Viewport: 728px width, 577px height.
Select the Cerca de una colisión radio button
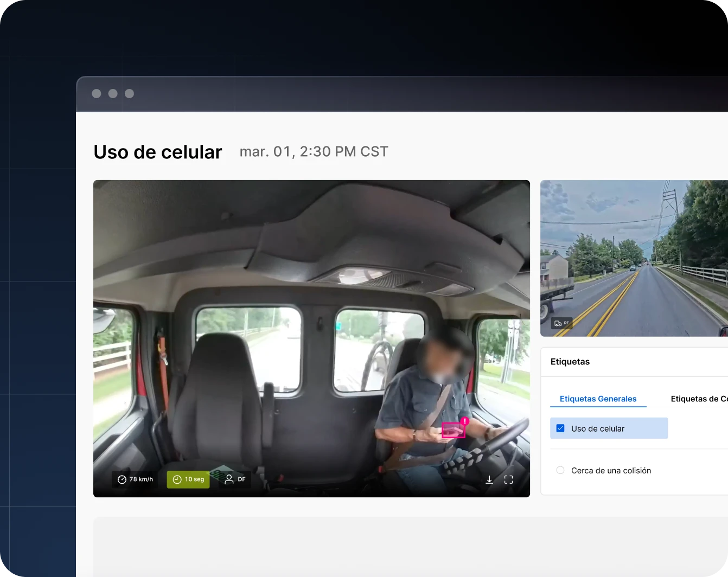(560, 470)
